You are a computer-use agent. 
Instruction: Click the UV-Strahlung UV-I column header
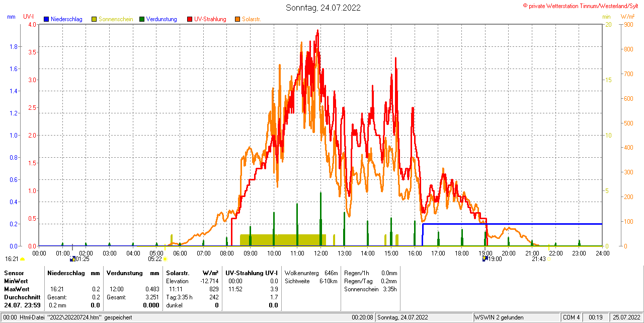tap(252, 273)
